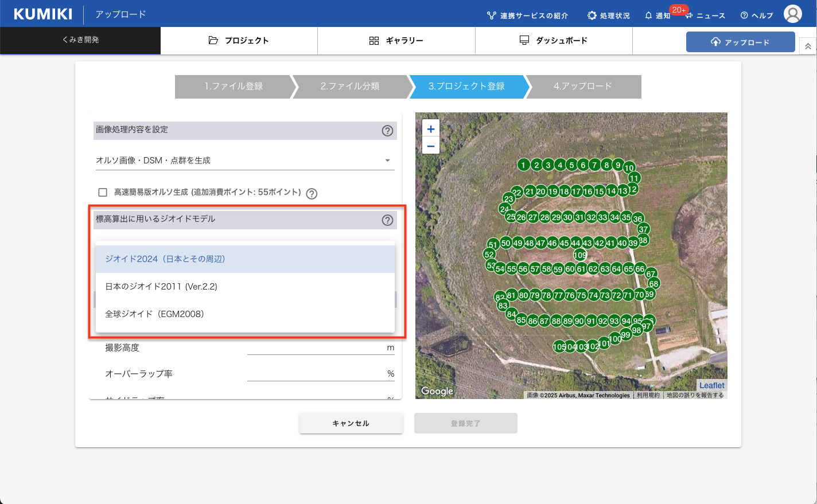Open 処理状況 gear status page

609,15
